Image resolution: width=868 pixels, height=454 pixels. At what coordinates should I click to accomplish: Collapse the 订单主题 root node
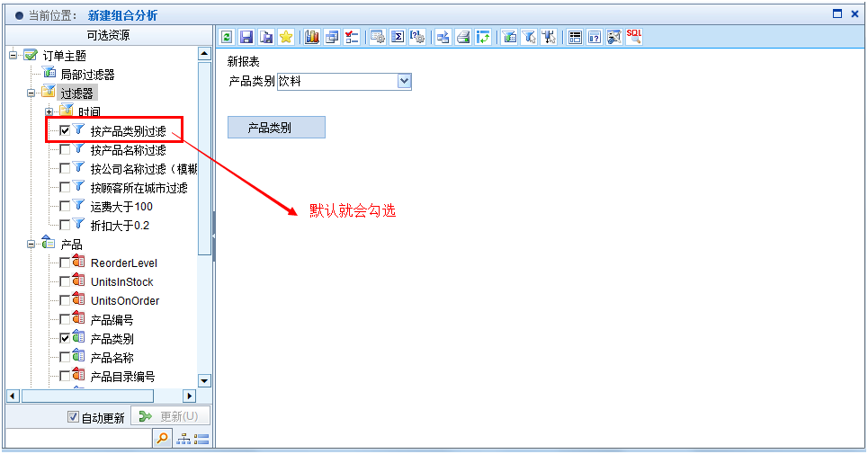13,55
